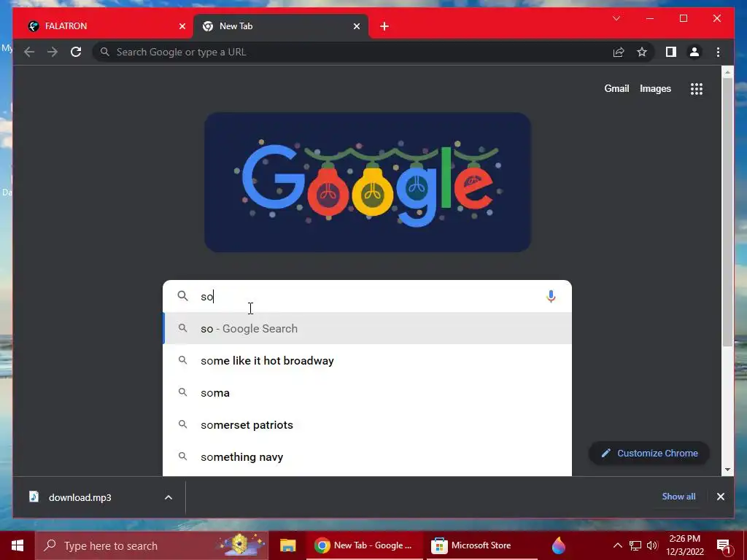Viewport: 747px width, 560px height.
Task: Reload the current page
Action: (76, 52)
